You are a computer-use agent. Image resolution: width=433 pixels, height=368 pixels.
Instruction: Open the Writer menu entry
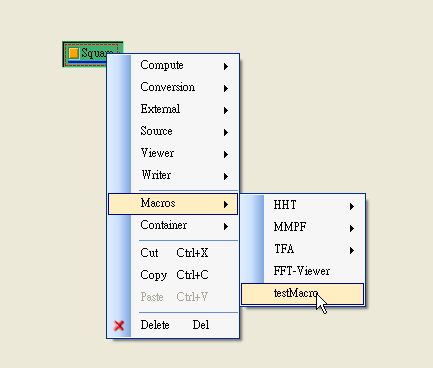[x=173, y=175]
